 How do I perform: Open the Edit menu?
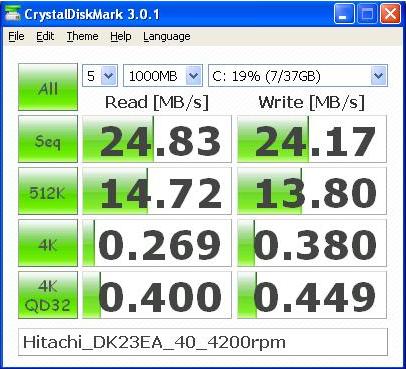[45, 36]
